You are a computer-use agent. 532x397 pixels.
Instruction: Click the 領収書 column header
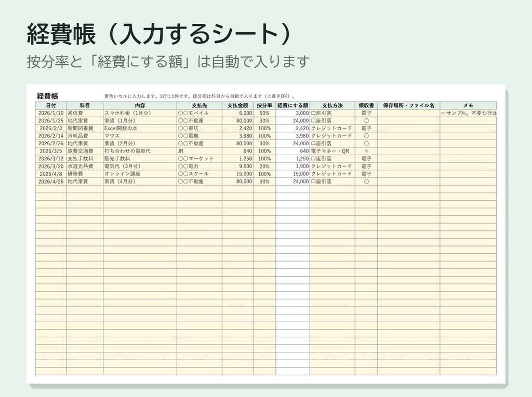[366, 105]
